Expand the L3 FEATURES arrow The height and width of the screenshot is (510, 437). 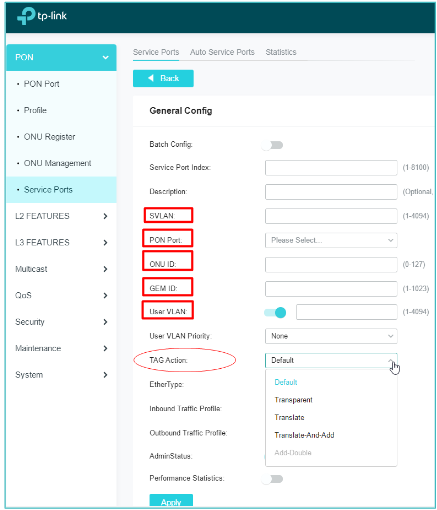105,242
